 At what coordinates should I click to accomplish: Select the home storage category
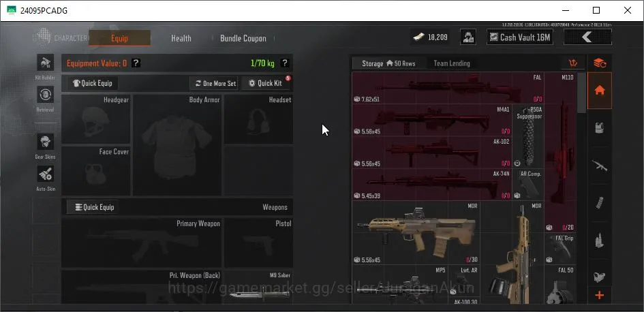point(600,91)
